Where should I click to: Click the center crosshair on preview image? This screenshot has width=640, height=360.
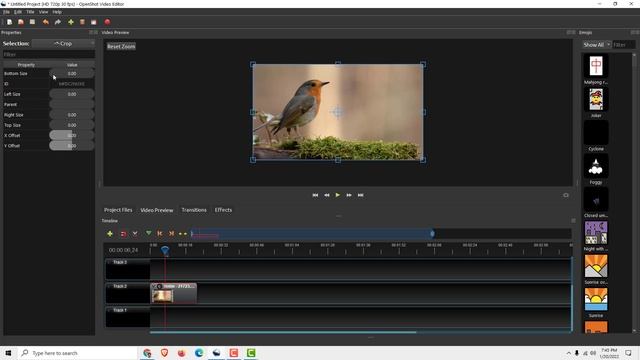pos(338,112)
